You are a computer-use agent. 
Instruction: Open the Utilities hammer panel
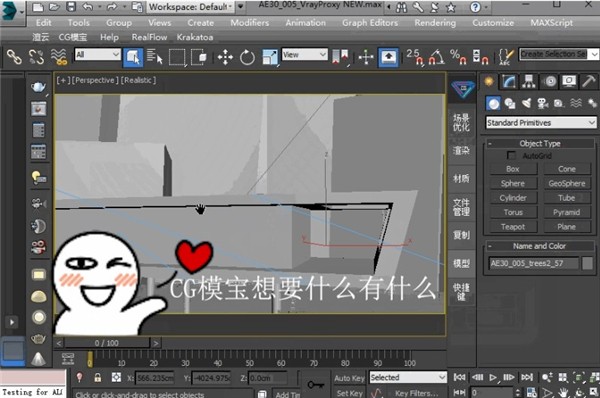click(589, 81)
